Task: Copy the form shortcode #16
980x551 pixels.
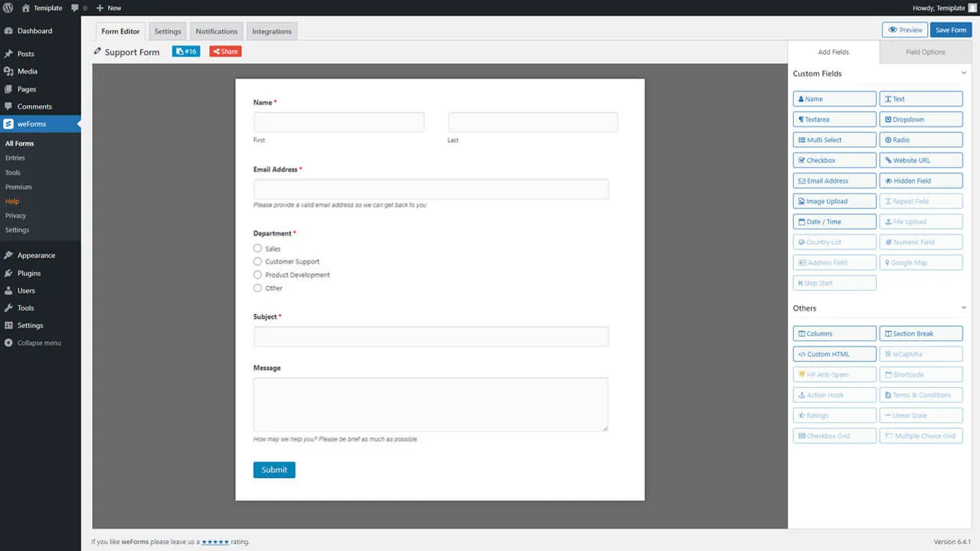Action: point(186,51)
